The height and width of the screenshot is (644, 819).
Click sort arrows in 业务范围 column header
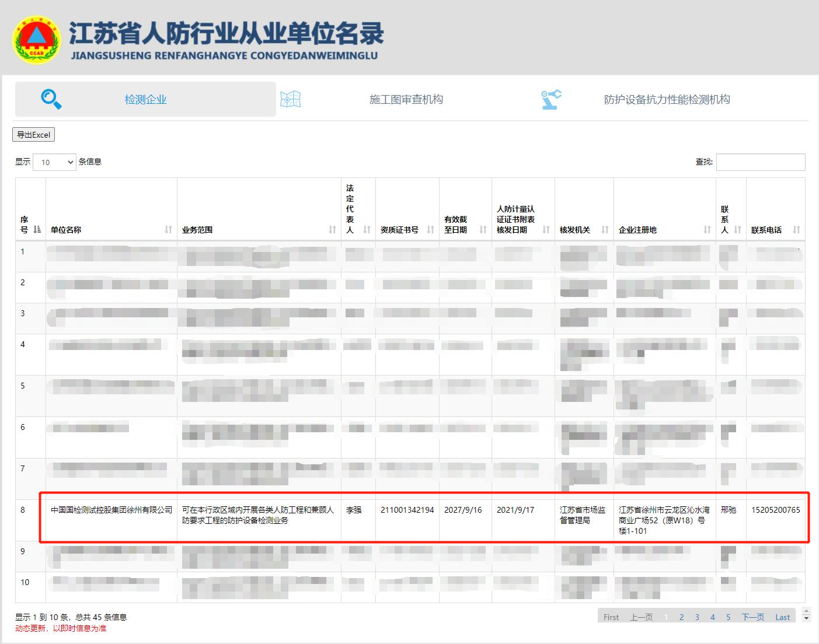(333, 230)
